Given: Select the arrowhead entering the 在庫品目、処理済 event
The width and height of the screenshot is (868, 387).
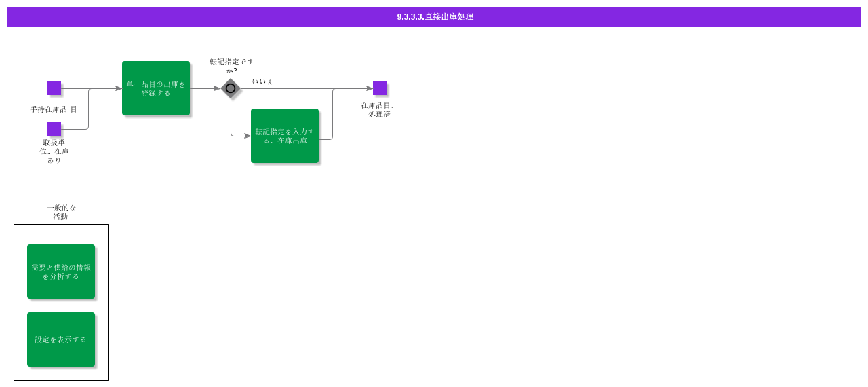Looking at the screenshot, I should [x=369, y=88].
